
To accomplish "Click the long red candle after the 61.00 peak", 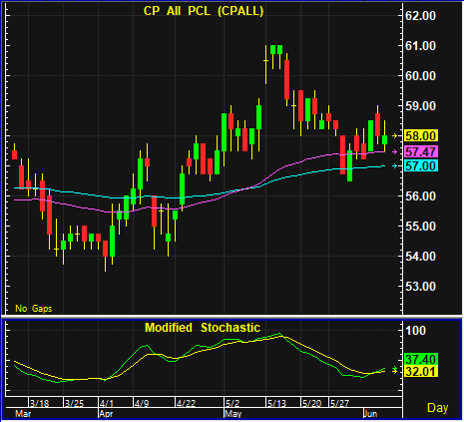I will click(x=287, y=79).
